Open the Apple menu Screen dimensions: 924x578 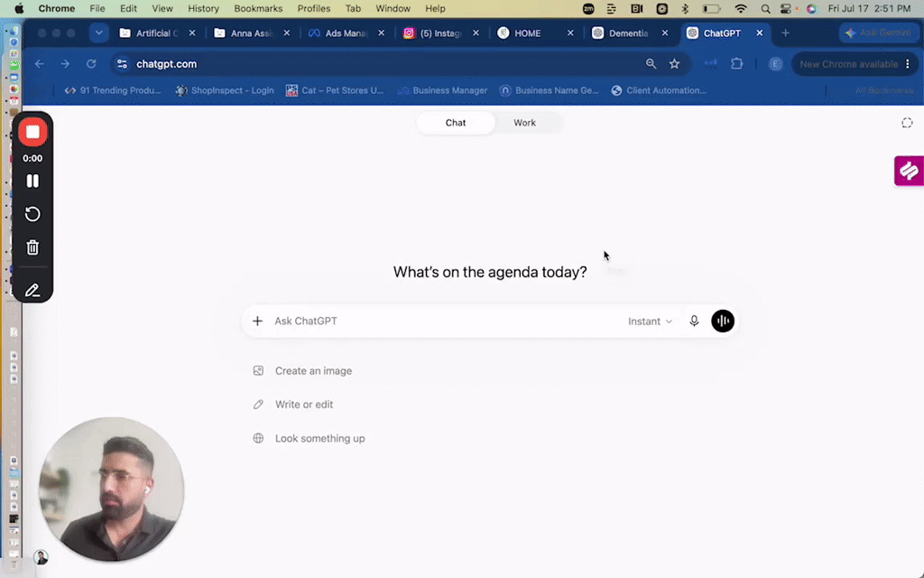(19, 8)
